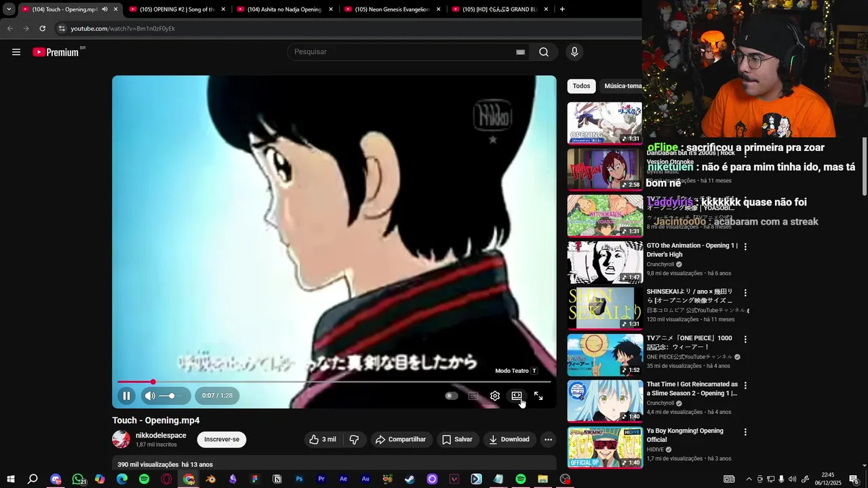
Task: Open GTO the Animation Opening 1 video
Action: 692,250
